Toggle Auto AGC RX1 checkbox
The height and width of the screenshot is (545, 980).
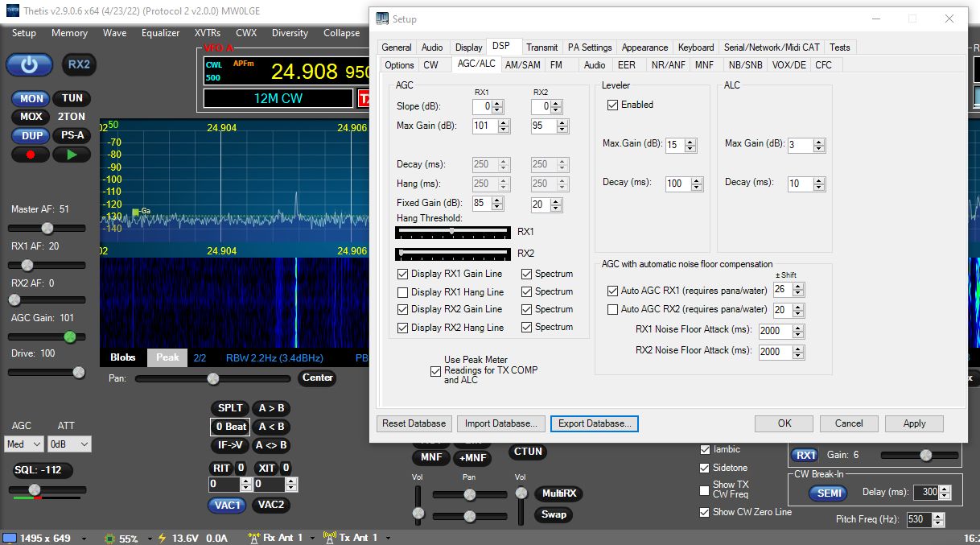[613, 291]
